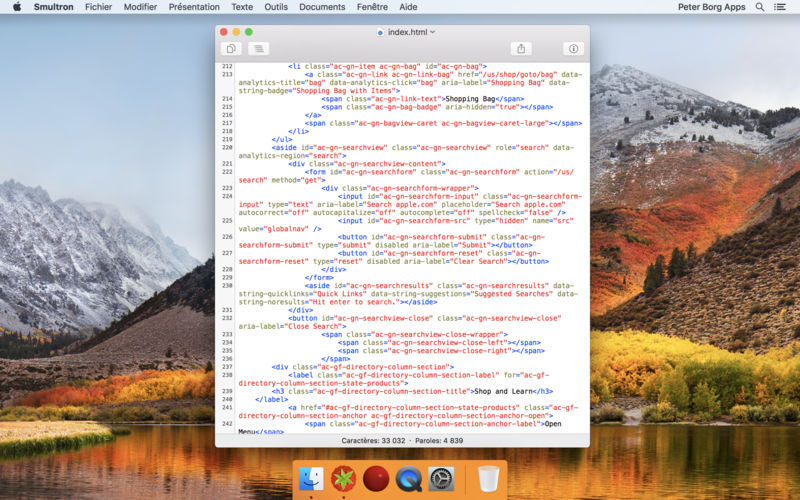
Task: Open the Trash in the Dock
Action: (488, 479)
